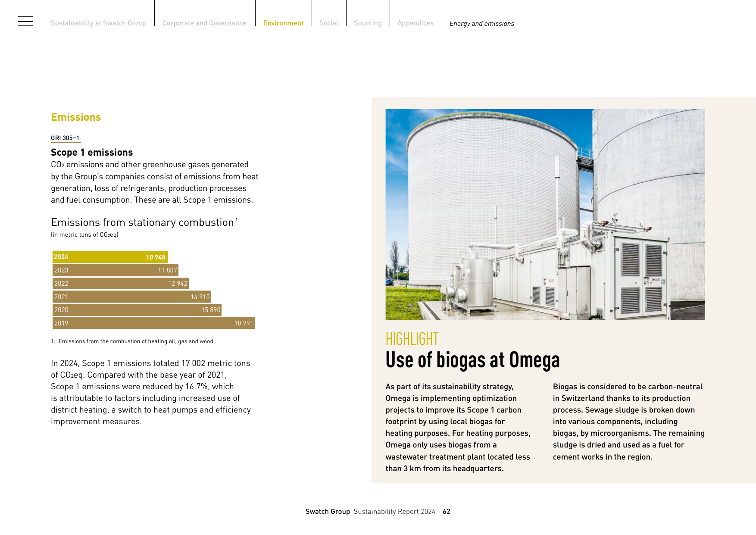Click the footnote about heating oil, gas and wood
This screenshot has height=535, width=756.
tap(133, 341)
